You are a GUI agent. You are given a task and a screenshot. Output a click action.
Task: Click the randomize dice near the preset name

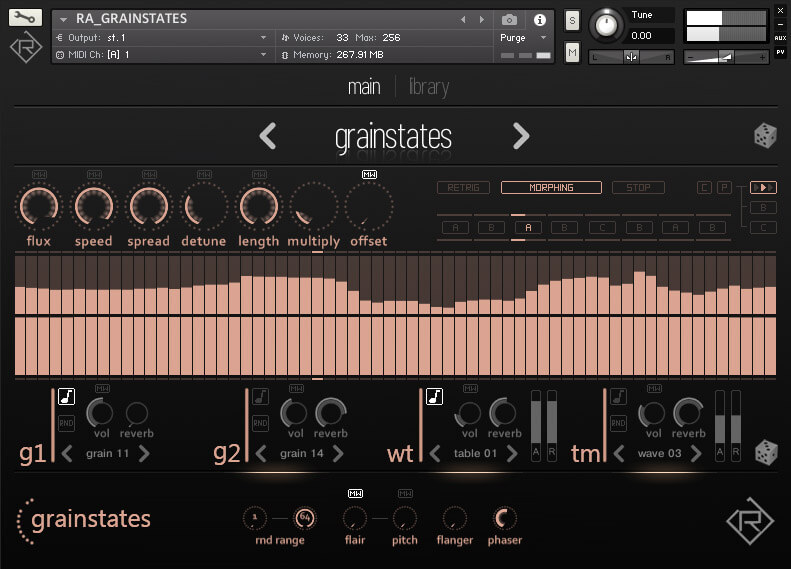coord(766,137)
